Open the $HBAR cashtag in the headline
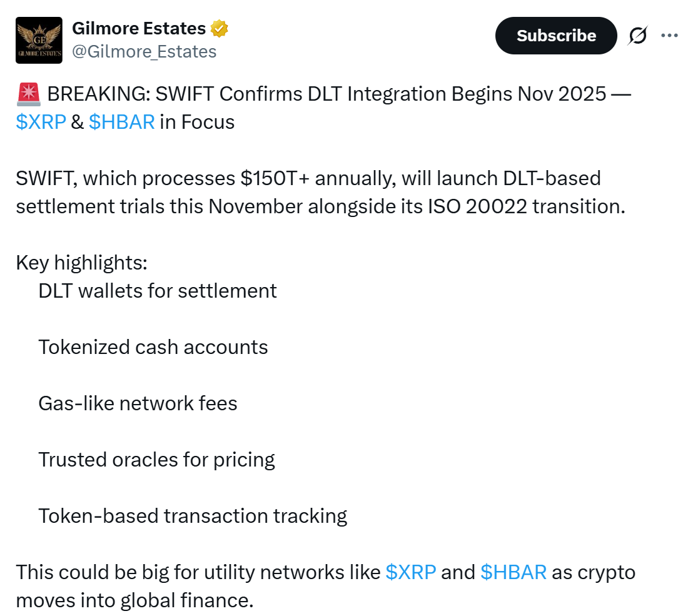This screenshot has width=693, height=616. [x=122, y=122]
